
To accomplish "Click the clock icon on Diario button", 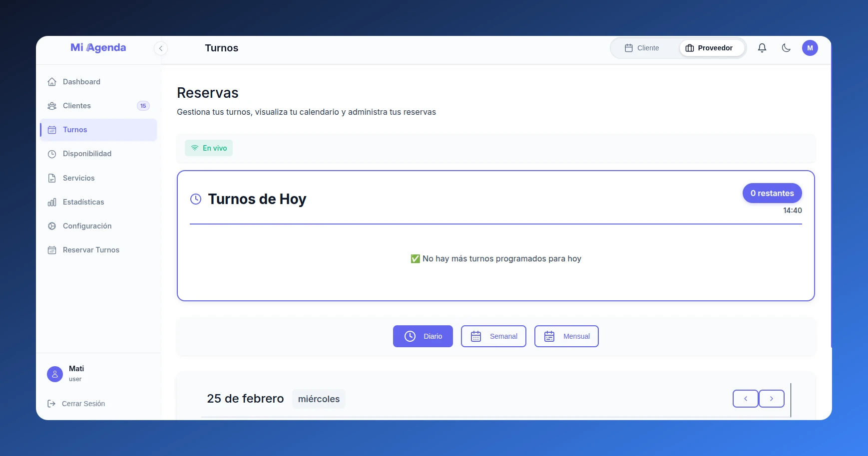I will click(x=410, y=336).
